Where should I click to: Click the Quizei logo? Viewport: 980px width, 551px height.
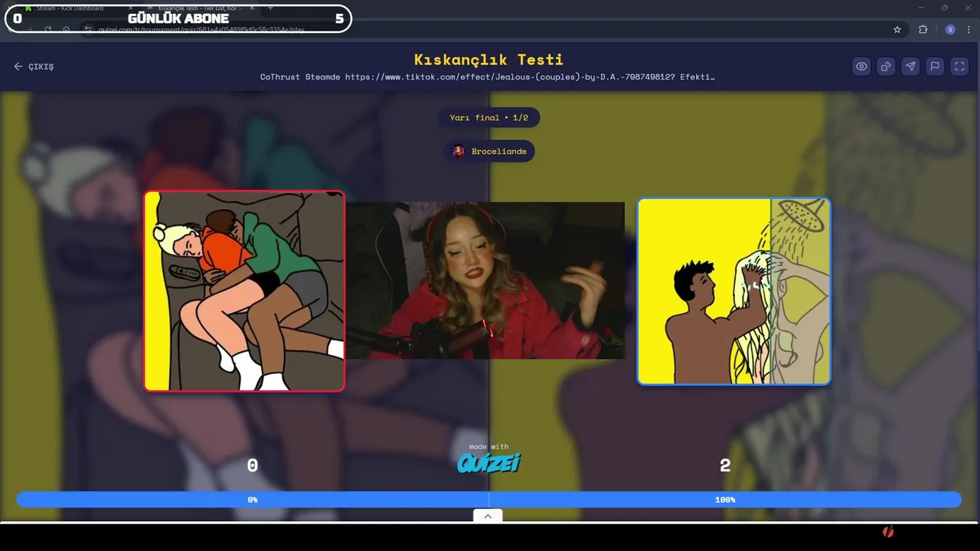[488, 463]
